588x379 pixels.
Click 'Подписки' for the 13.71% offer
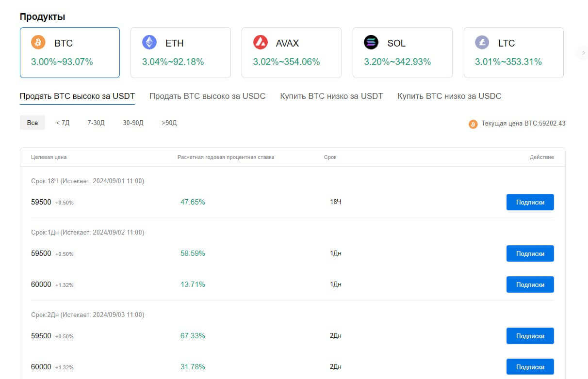pyautogui.click(x=530, y=284)
